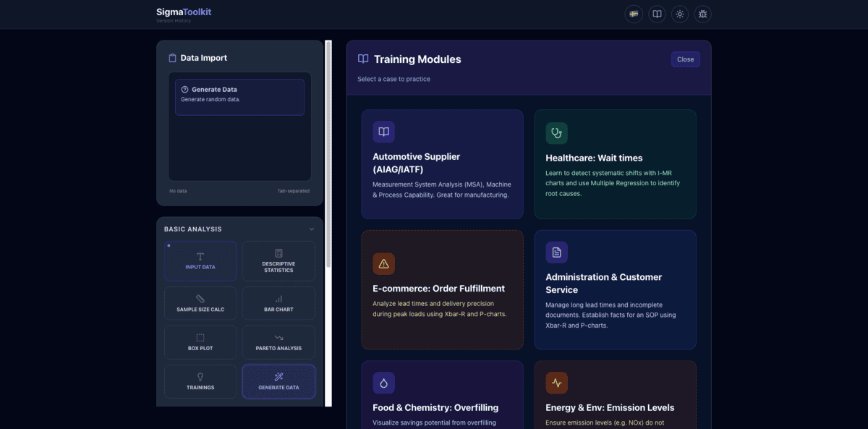Click the bug report icon in header
The width and height of the screenshot is (868, 429).
[x=702, y=14]
